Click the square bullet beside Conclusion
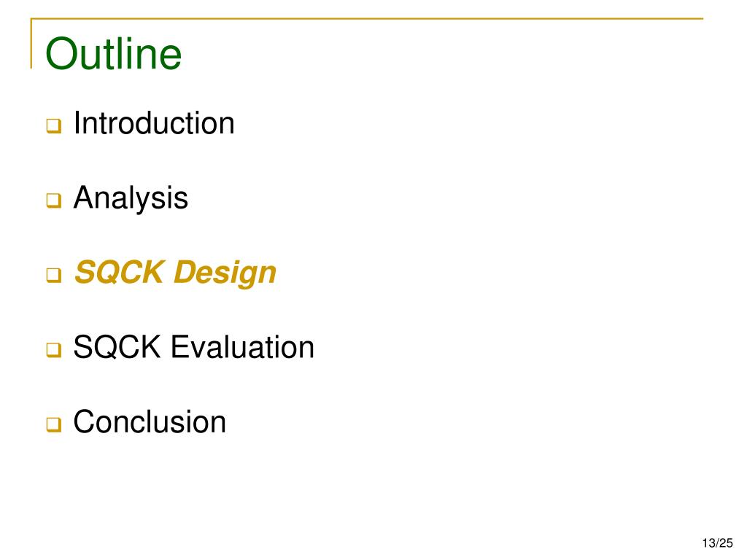This screenshot has width=747, height=560. point(54,424)
